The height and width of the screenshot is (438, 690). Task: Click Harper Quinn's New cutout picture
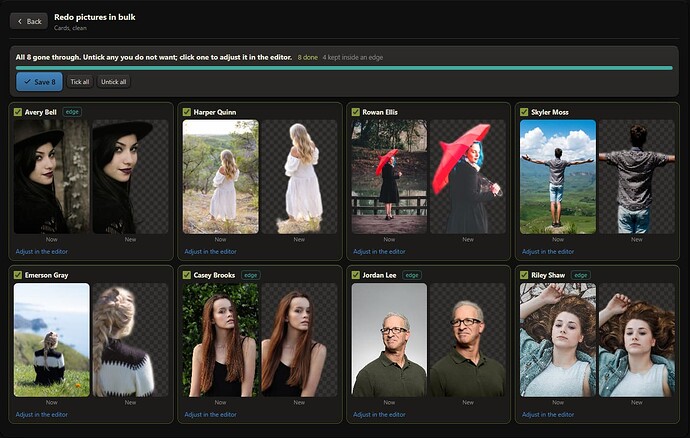click(x=299, y=177)
